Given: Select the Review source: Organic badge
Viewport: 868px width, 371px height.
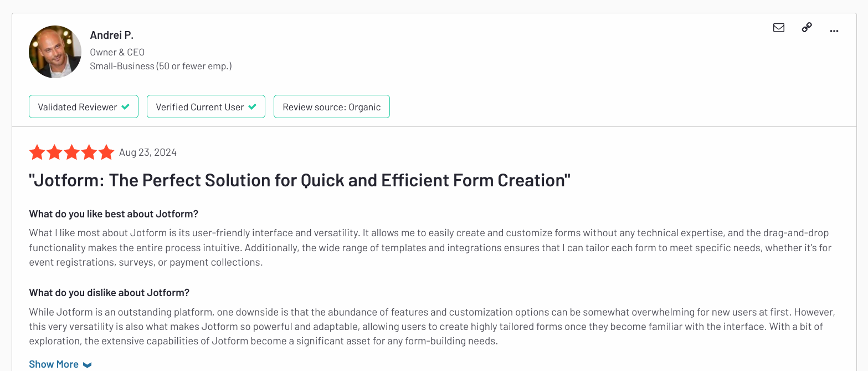Looking at the screenshot, I should pyautogui.click(x=331, y=106).
